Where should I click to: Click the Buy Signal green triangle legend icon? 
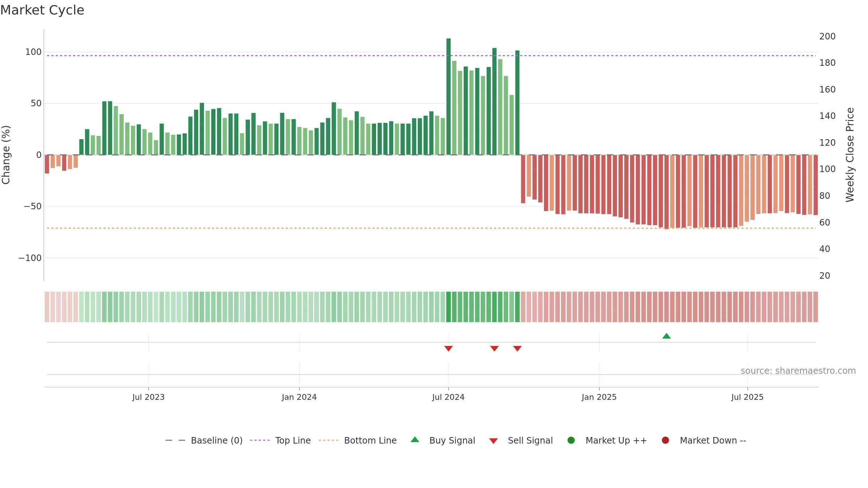415,440
